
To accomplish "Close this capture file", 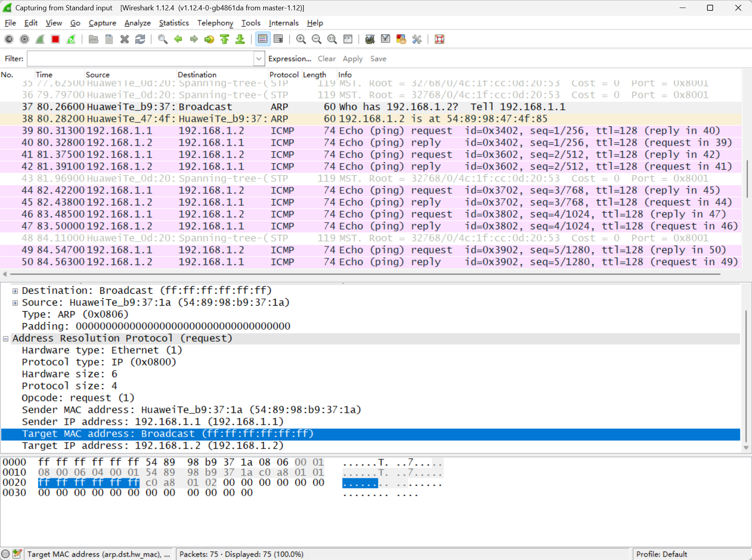I will point(124,39).
